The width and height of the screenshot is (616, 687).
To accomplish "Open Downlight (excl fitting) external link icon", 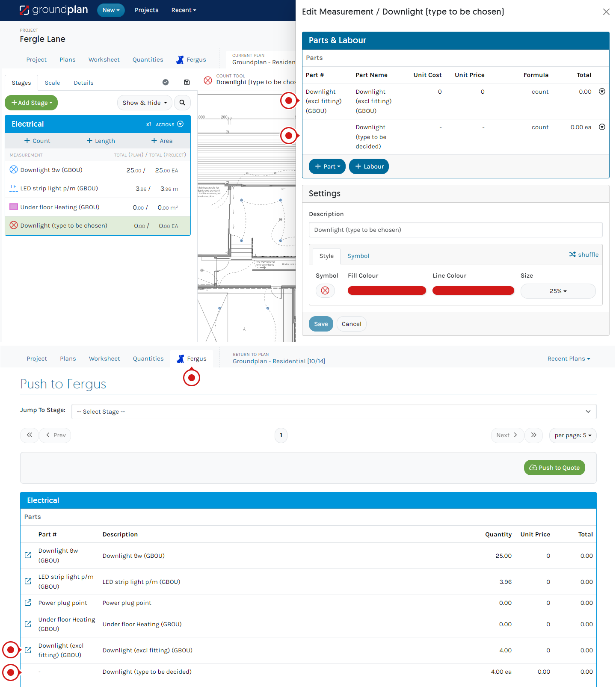I will pos(28,650).
